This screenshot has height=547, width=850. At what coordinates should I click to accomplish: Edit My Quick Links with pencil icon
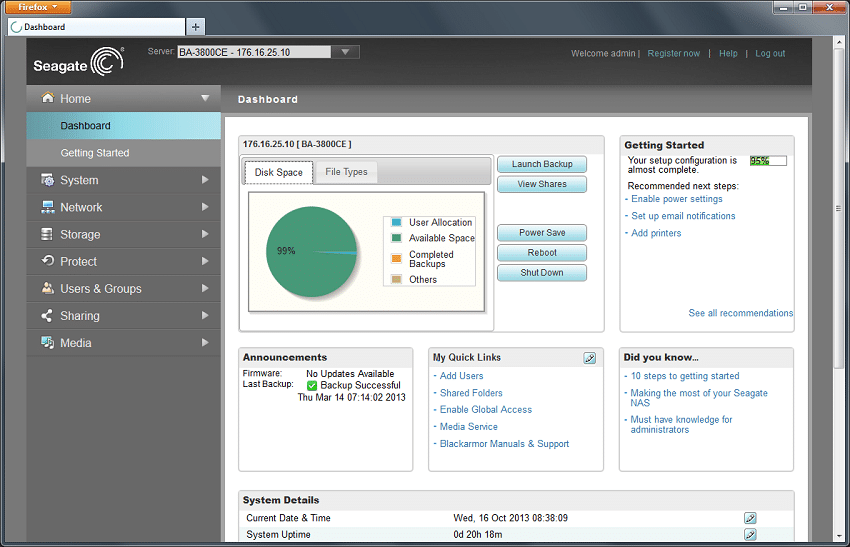(x=589, y=358)
